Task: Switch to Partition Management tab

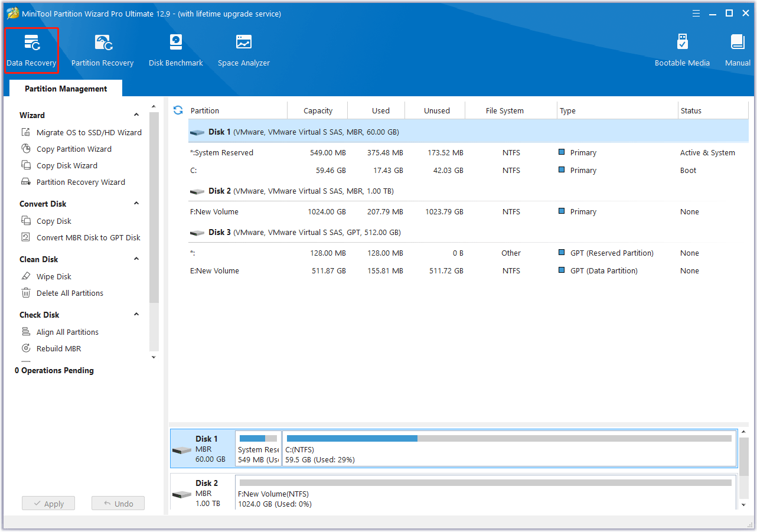Action: [66, 89]
